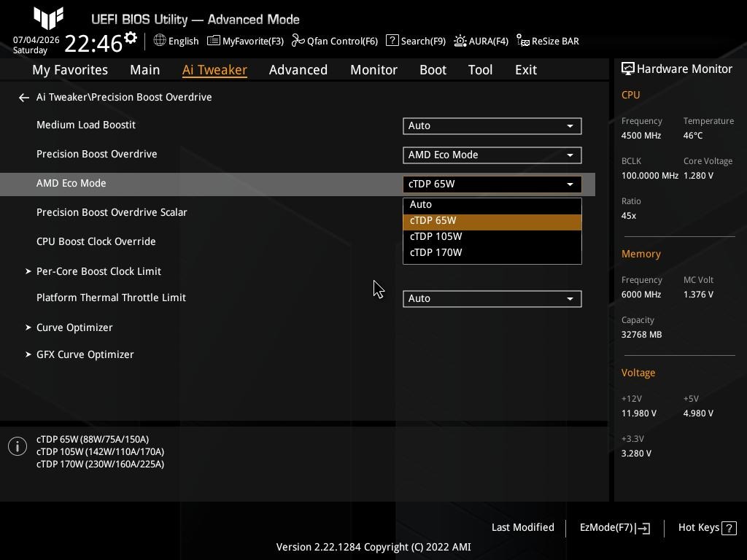Screen dimensions: 747x560
Task: Click BCLK value 100.0000 MHz
Action: pyautogui.click(x=649, y=176)
